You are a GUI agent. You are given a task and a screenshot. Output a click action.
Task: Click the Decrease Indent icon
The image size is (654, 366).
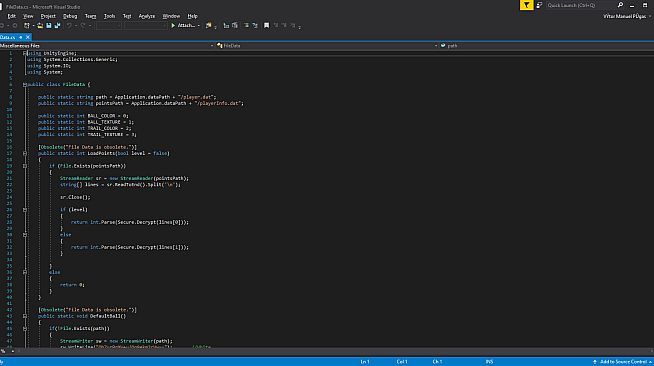click(246, 25)
